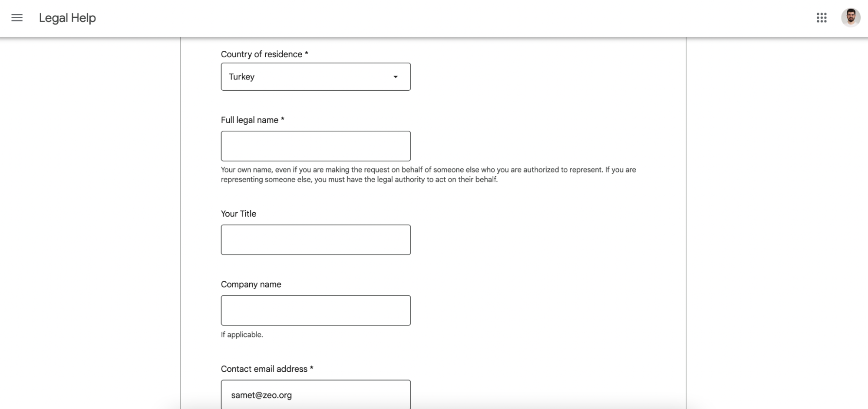Focus the Your Title field
Image resolution: width=868 pixels, height=409 pixels.
click(316, 240)
